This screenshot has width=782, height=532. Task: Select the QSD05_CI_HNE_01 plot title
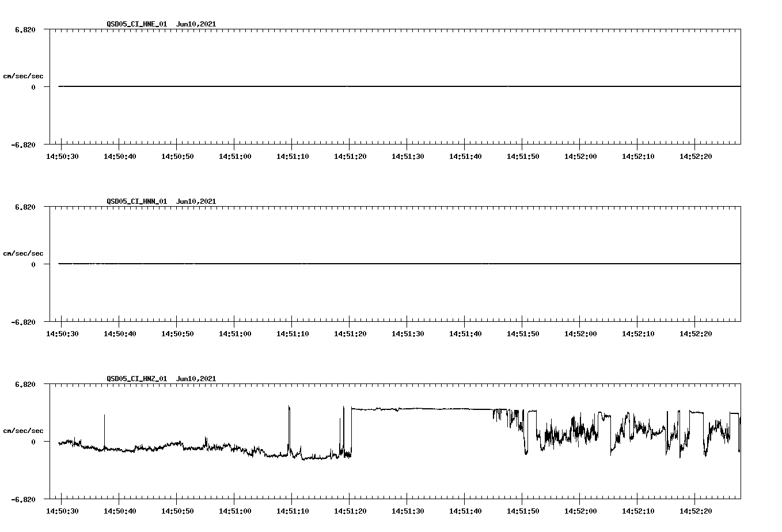coord(136,24)
